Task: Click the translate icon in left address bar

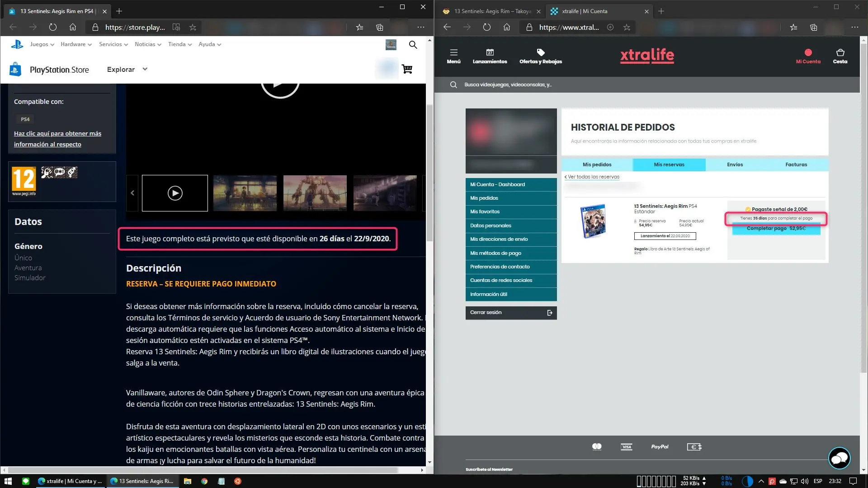Action: pos(176,27)
